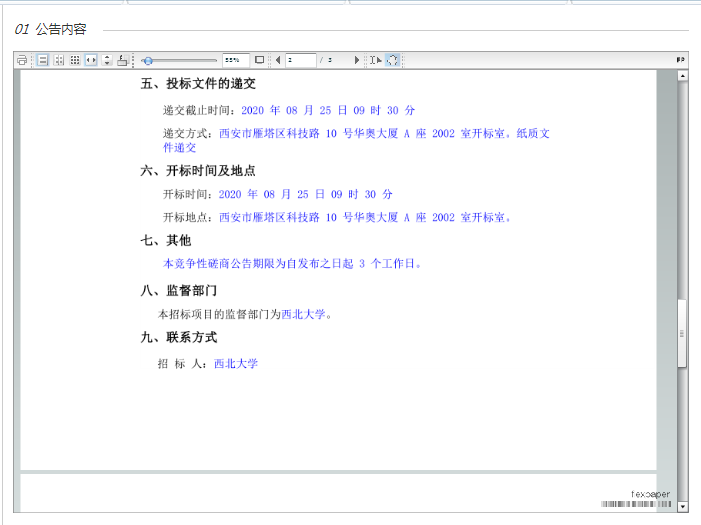The image size is (701, 525).
Task: Click the vertical scrollbar down arrow
Action: [683, 507]
